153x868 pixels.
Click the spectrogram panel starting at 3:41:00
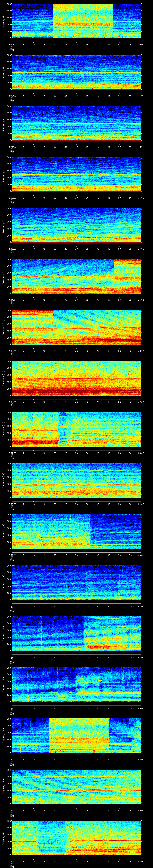point(76,634)
